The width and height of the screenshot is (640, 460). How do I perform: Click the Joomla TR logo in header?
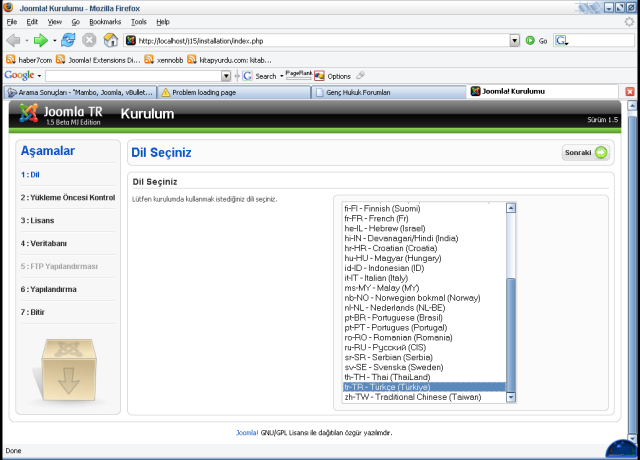tap(61, 114)
